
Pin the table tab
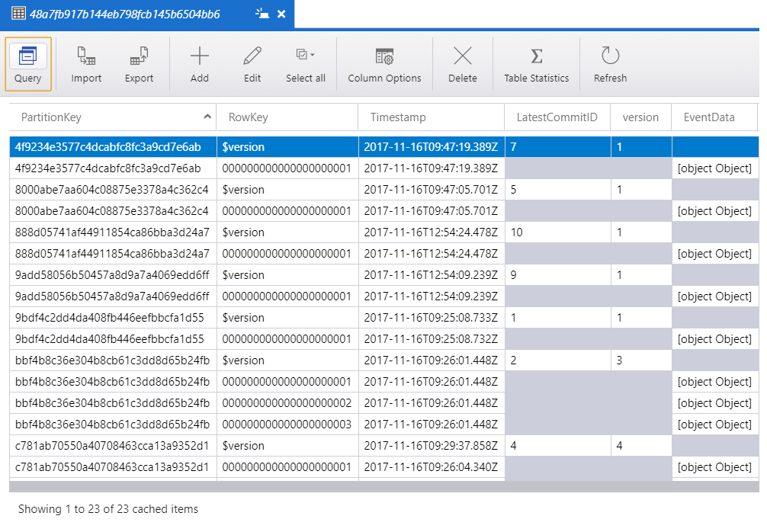[x=262, y=14]
